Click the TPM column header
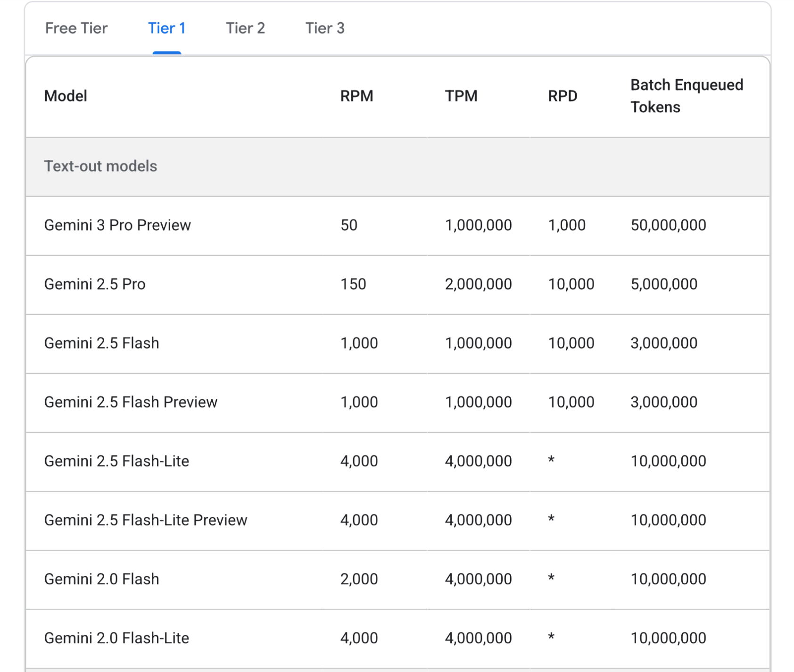Viewport: 794px width, 672px height. (461, 96)
